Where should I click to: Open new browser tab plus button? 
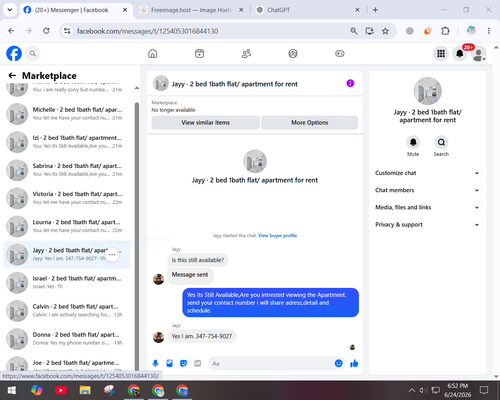pos(375,10)
